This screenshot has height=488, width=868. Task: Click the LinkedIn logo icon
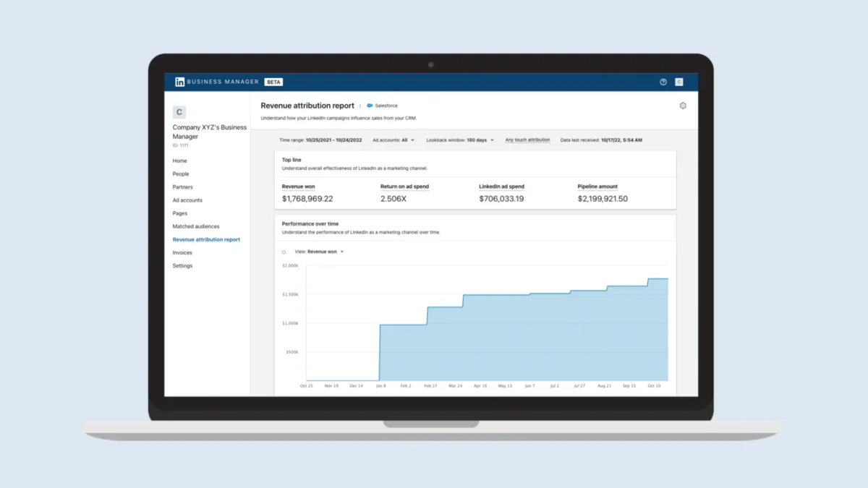tap(179, 81)
